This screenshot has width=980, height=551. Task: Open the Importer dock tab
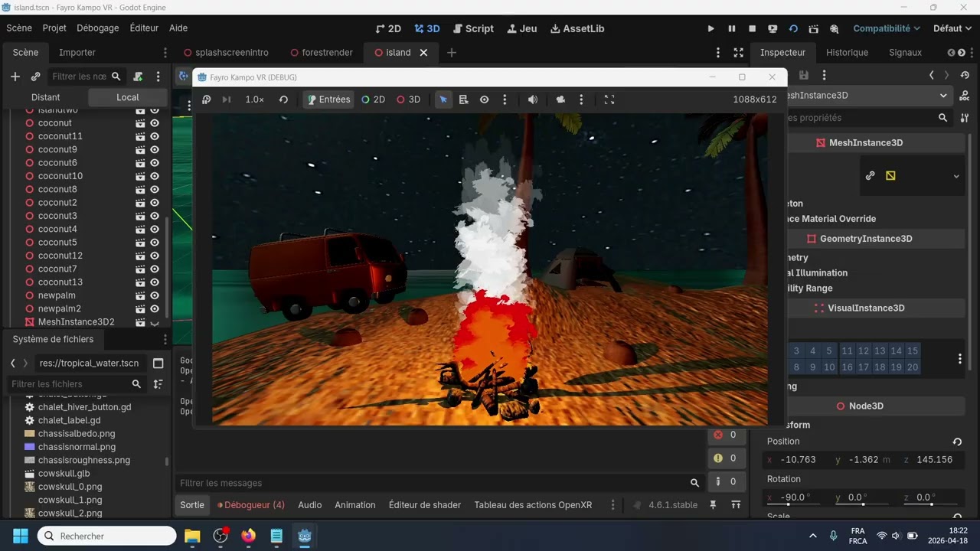(77, 53)
